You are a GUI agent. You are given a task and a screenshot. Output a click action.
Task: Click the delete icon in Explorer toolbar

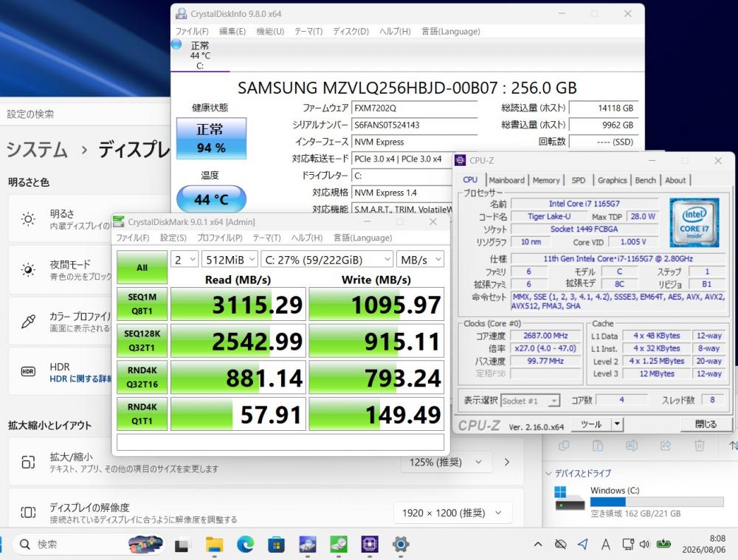[x=700, y=445]
